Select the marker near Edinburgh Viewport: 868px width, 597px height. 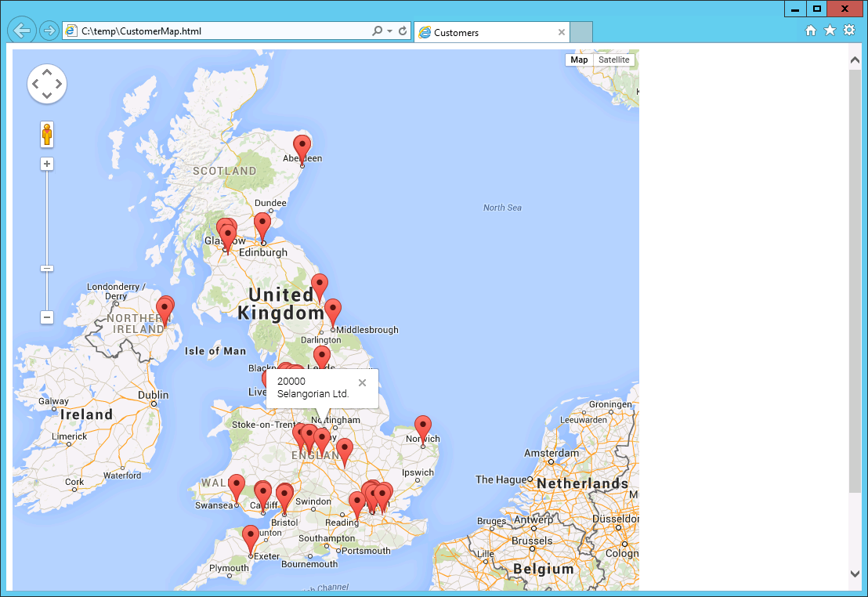click(262, 223)
